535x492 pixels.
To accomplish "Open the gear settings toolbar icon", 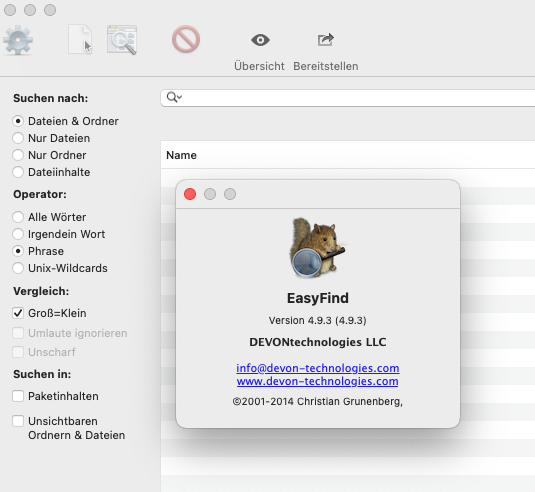I will pyautogui.click(x=18, y=40).
